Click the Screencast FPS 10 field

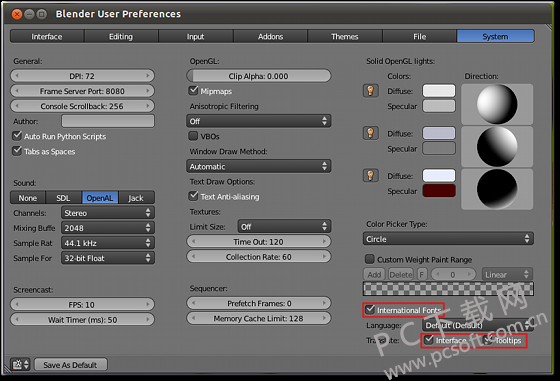tap(82, 304)
